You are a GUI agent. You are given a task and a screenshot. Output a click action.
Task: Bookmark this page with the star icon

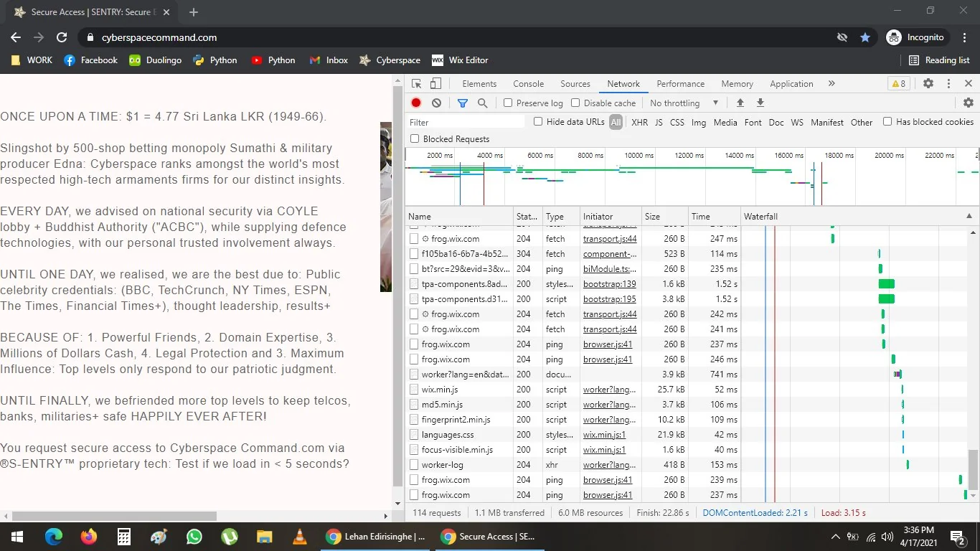pyautogui.click(x=865, y=37)
